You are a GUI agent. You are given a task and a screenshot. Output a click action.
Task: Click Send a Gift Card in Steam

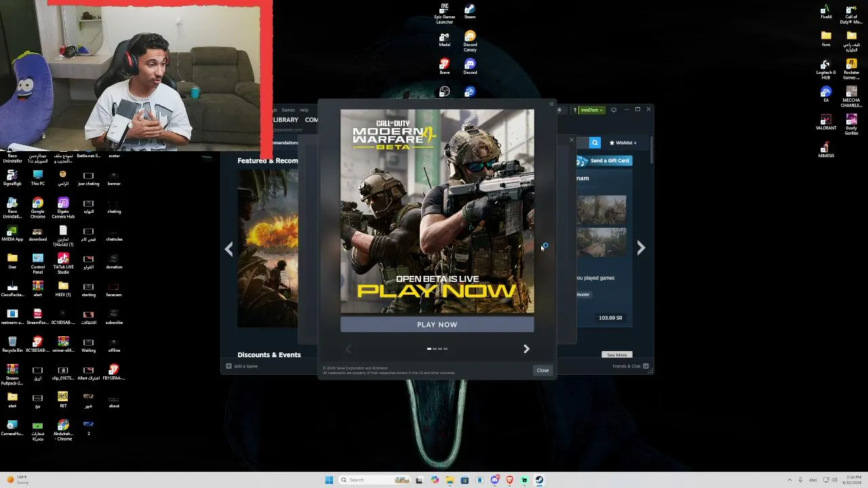pos(604,161)
